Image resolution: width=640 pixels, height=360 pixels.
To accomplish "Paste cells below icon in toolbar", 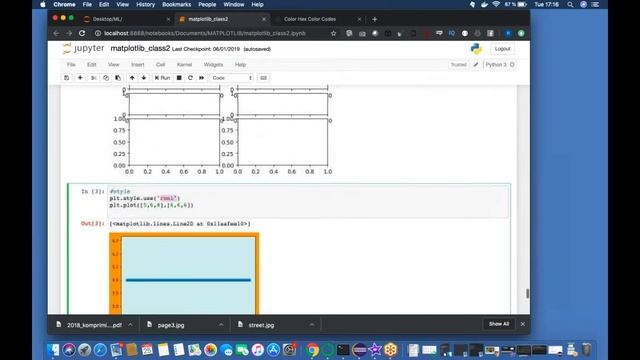I will coord(118,78).
